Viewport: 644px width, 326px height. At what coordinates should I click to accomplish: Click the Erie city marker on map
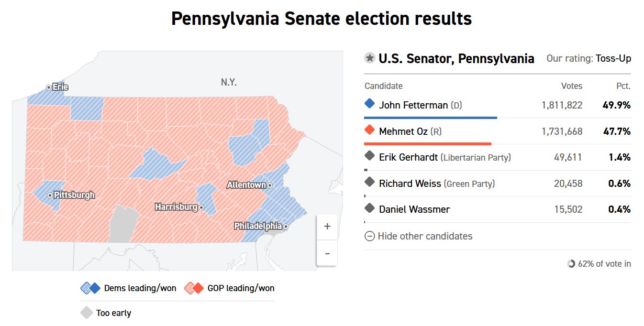click(49, 87)
